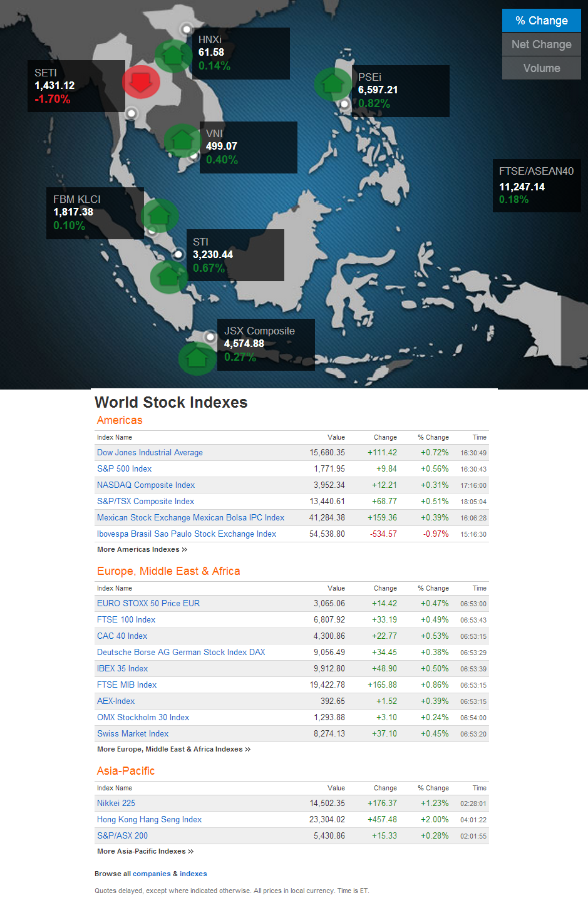The image size is (588, 920).
Task: Click Dow Jones value 15,680.35
Action: point(327,453)
